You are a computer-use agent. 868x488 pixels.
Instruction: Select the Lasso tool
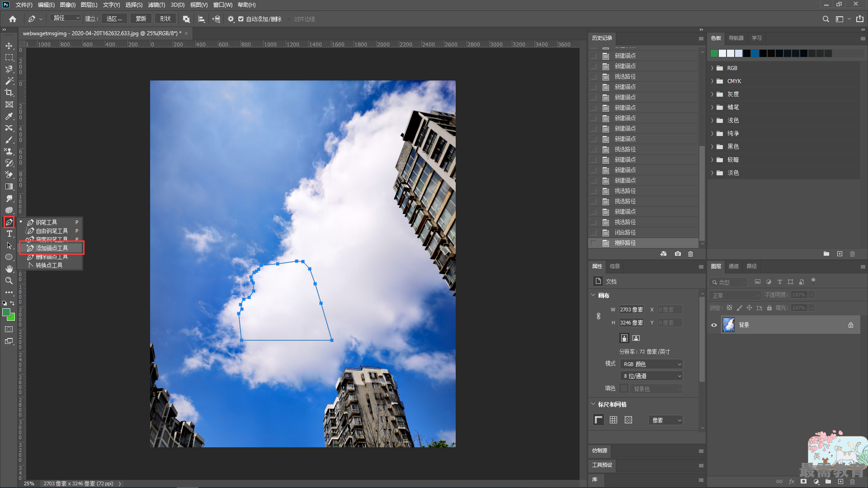pyautogui.click(x=9, y=69)
